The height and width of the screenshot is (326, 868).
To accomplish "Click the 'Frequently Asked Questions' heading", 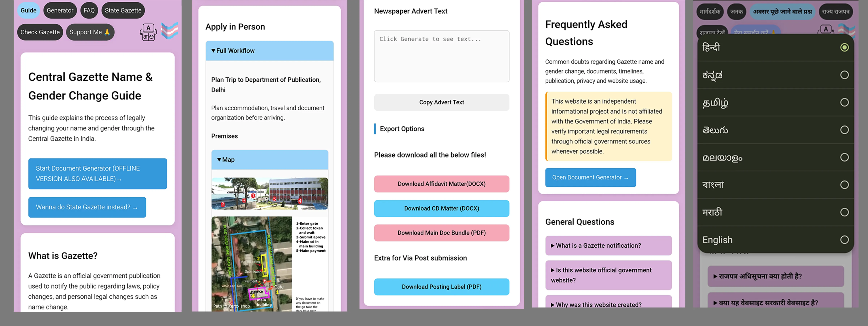I will (x=586, y=33).
